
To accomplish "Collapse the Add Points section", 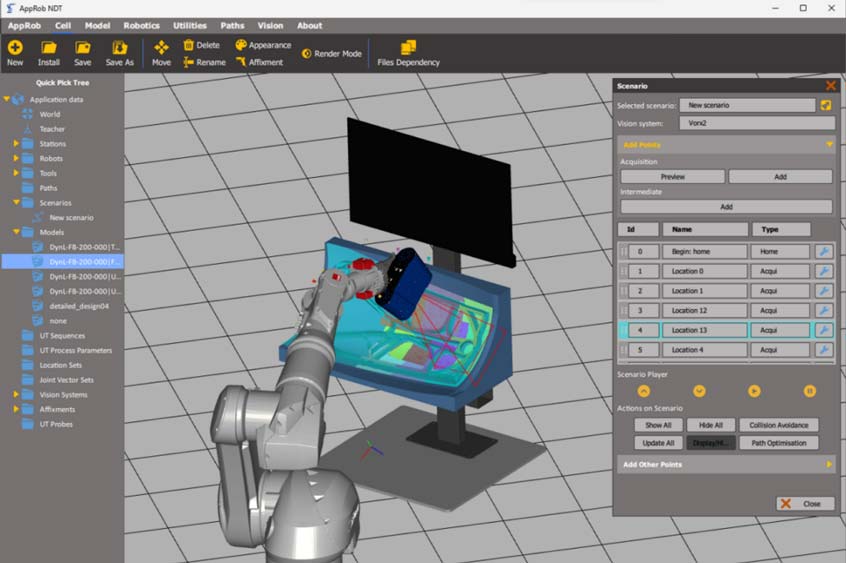I will pyautogui.click(x=829, y=145).
